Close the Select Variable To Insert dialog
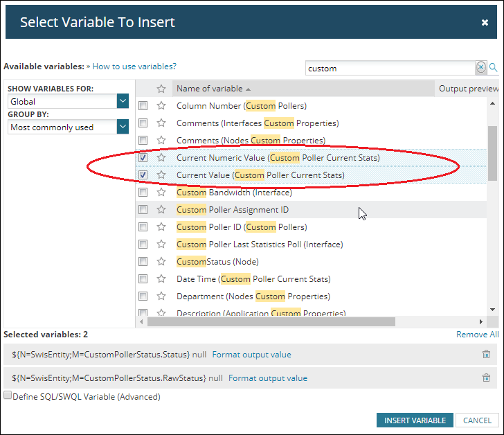Viewport: 504px width, 435px height. coord(485,22)
